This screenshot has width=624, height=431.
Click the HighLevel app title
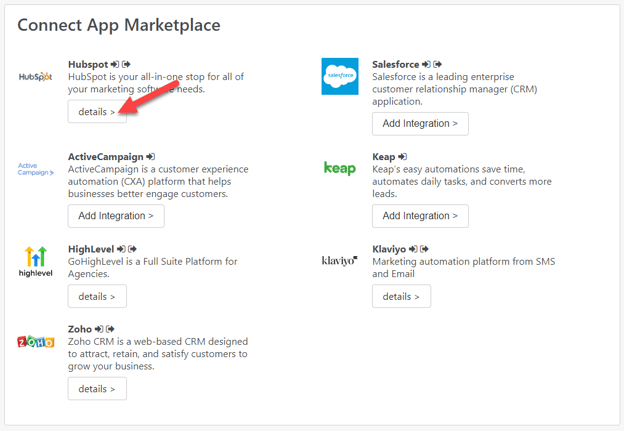click(91, 249)
